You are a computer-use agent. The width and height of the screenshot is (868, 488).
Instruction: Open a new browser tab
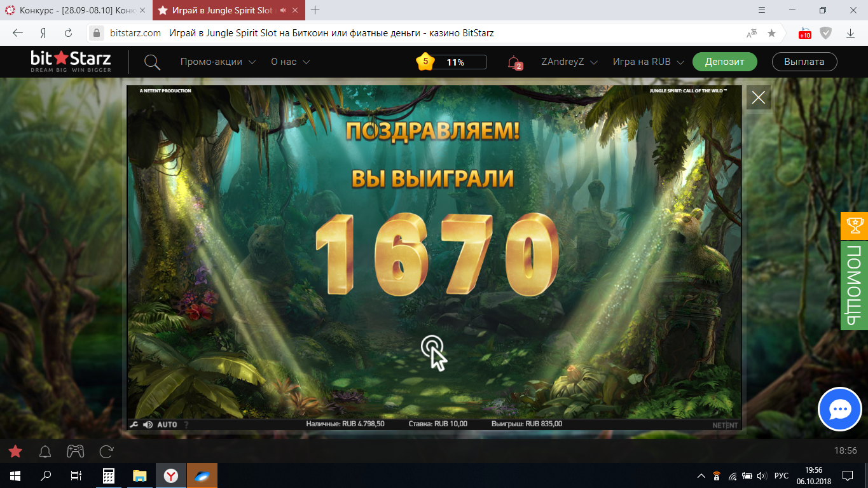click(315, 10)
